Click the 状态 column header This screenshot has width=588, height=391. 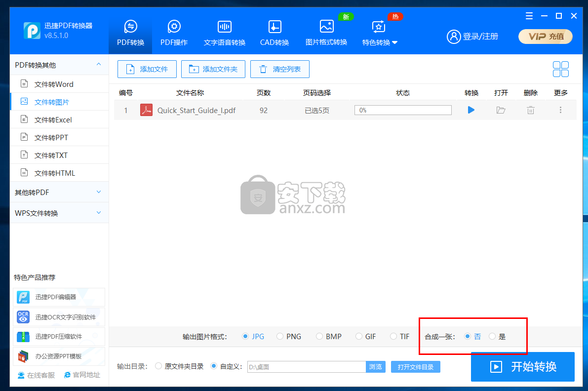pyautogui.click(x=403, y=93)
